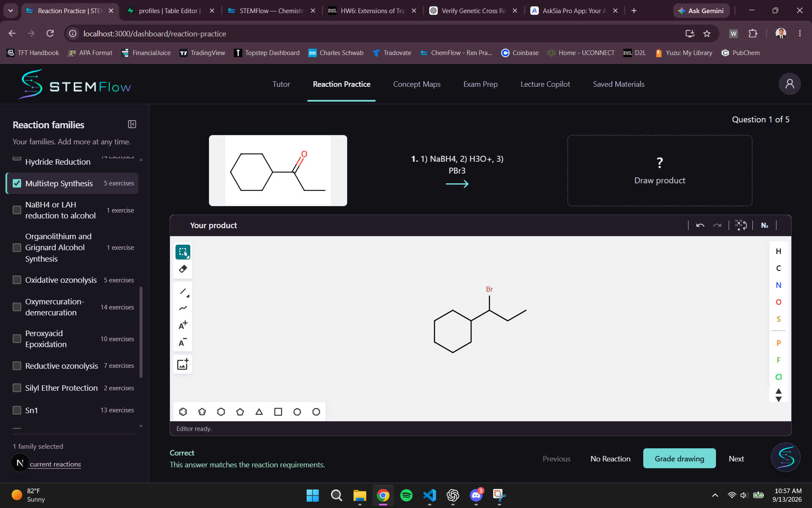This screenshot has width=812, height=508.
Task: Click the clean up structure icon
Action: point(741,225)
